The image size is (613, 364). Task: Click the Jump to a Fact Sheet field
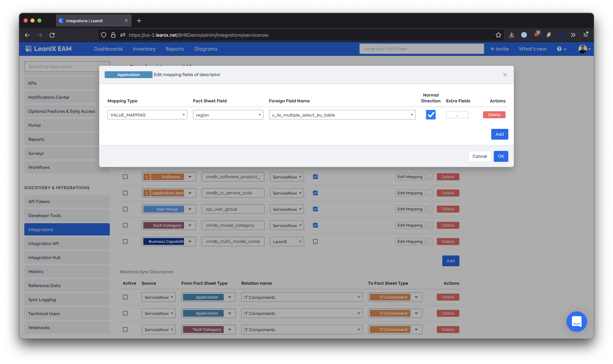click(x=421, y=49)
